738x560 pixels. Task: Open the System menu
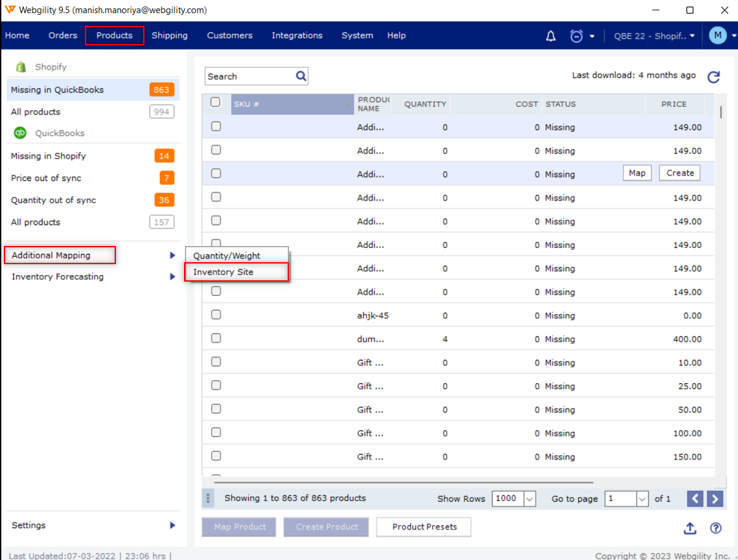(357, 35)
